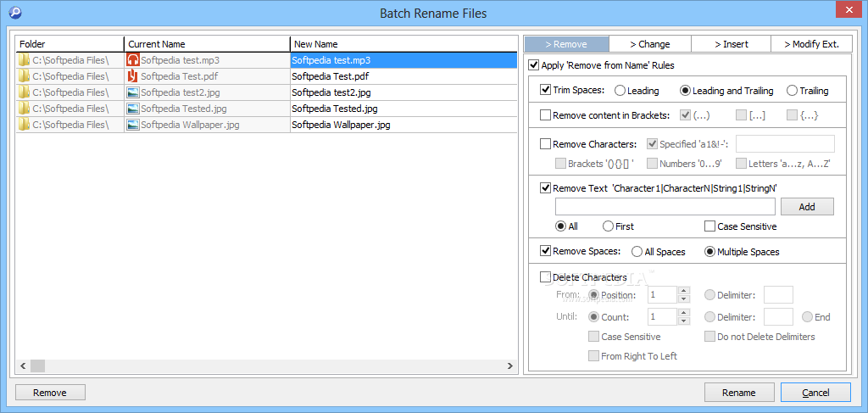Click image icon of Softpedia test2.jpg

(133, 92)
